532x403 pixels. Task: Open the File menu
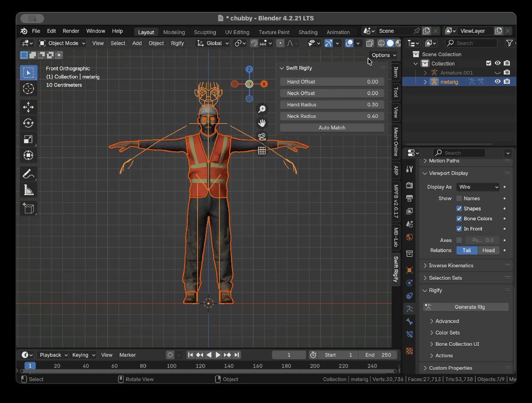(x=36, y=31)
